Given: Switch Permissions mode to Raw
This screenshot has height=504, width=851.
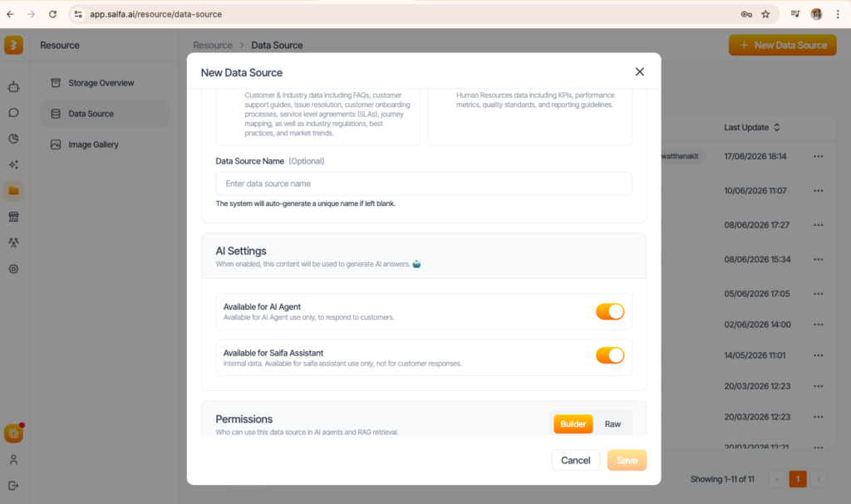Looking at the screenshot, I should click(612, 424).
